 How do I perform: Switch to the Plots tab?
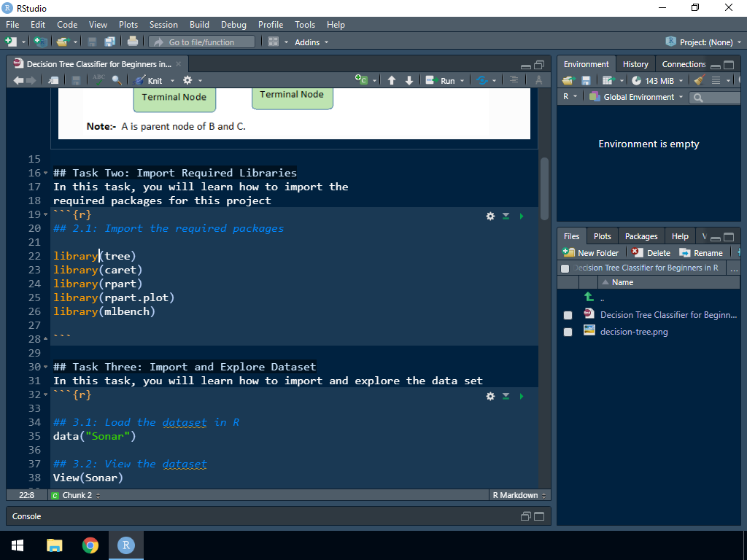coord(602,236)
